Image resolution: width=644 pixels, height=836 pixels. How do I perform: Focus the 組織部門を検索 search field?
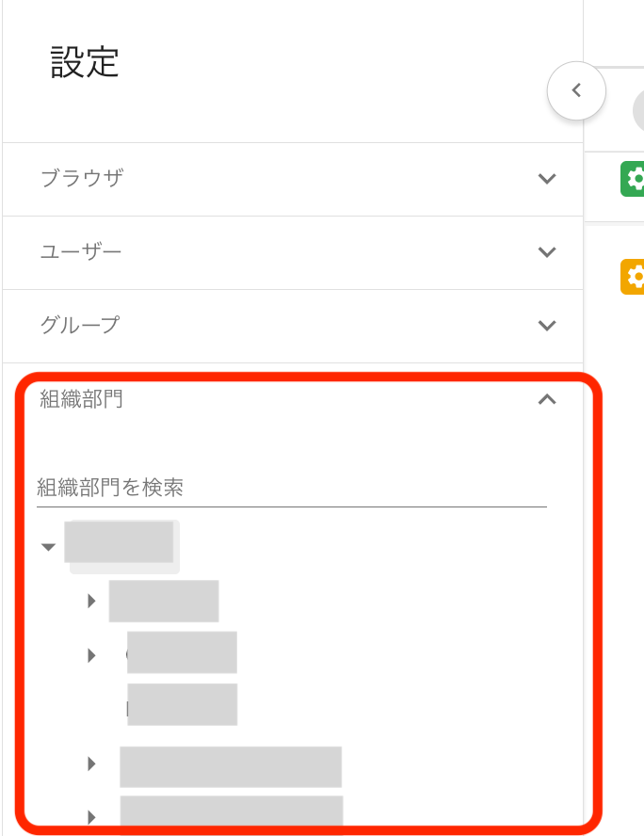291,487
